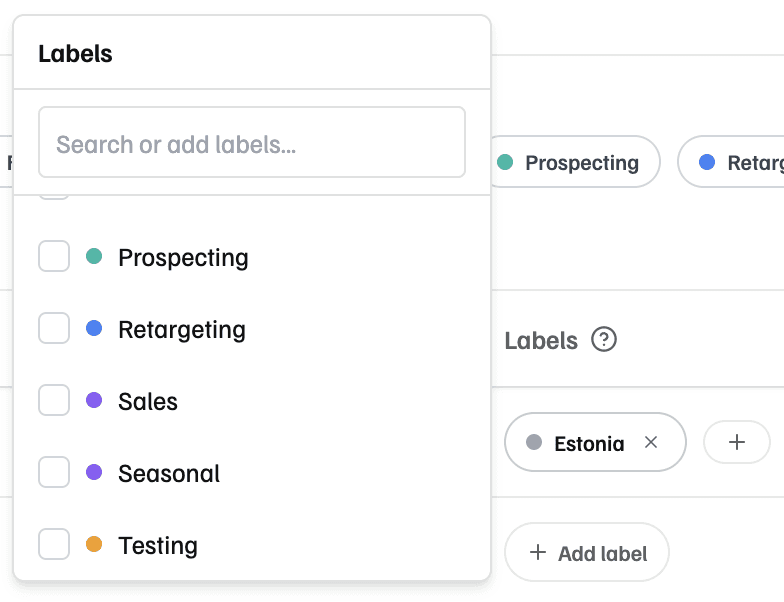Viewport: 784px width, 602px height.
Task: Select the Testing label text in list
Action: pyautogui.click(x=158, y=545)
